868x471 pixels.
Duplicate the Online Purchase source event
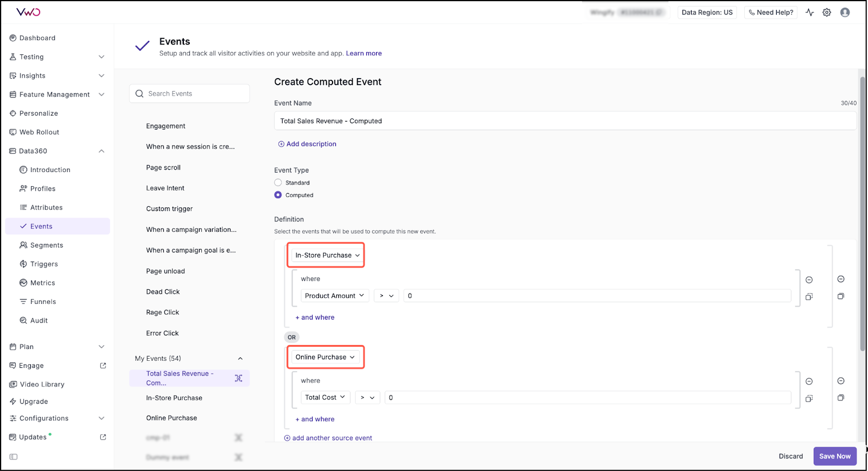(x=841, y=398)
